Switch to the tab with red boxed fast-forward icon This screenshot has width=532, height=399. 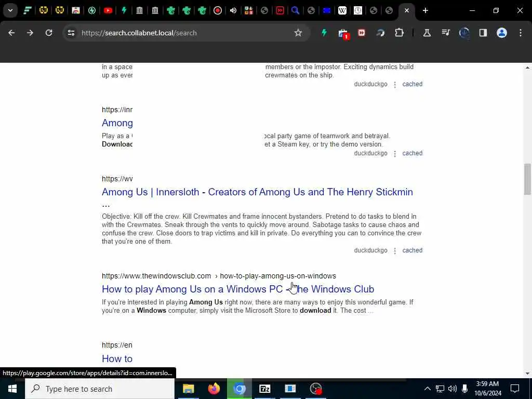pos(280,10)
